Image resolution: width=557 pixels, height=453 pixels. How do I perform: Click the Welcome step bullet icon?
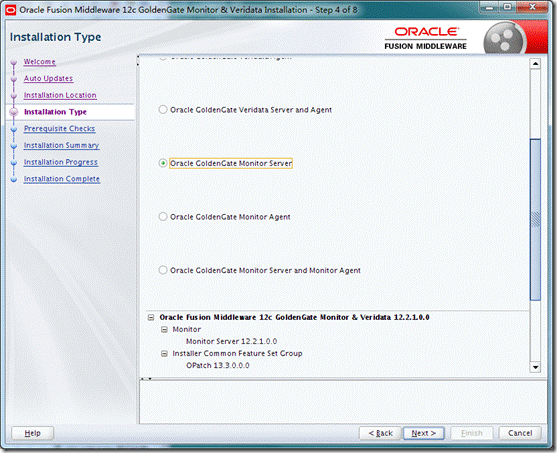click(x=14, y=63)
